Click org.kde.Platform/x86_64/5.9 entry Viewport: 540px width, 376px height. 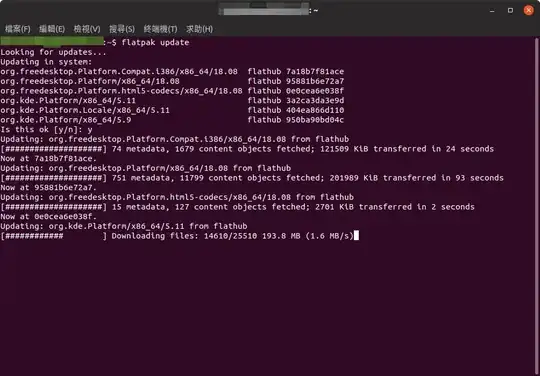click(66, 119)
